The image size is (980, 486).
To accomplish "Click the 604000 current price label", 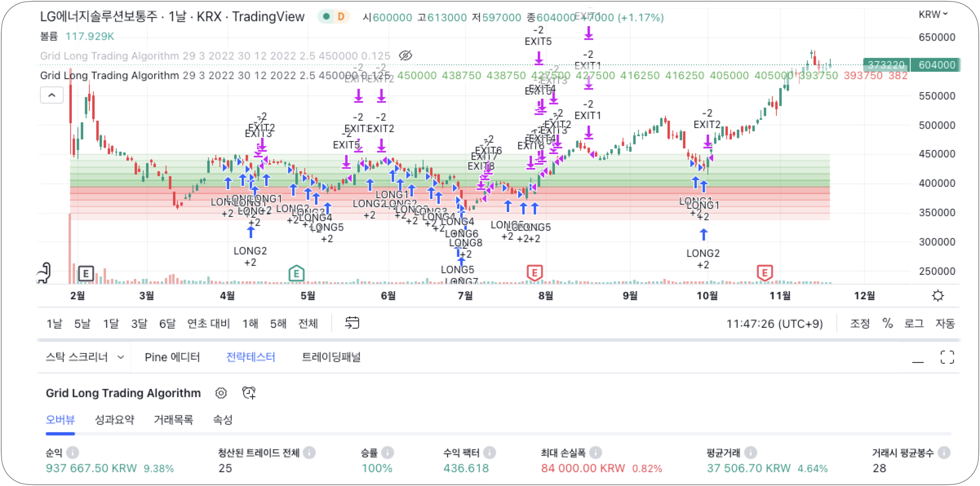I will click(x=936, y=65).
